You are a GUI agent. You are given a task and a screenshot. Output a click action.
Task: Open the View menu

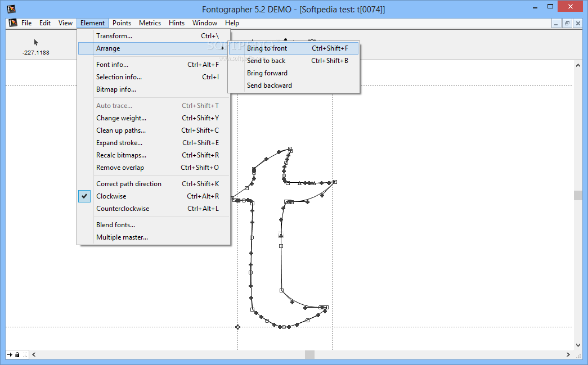(65, 23)
